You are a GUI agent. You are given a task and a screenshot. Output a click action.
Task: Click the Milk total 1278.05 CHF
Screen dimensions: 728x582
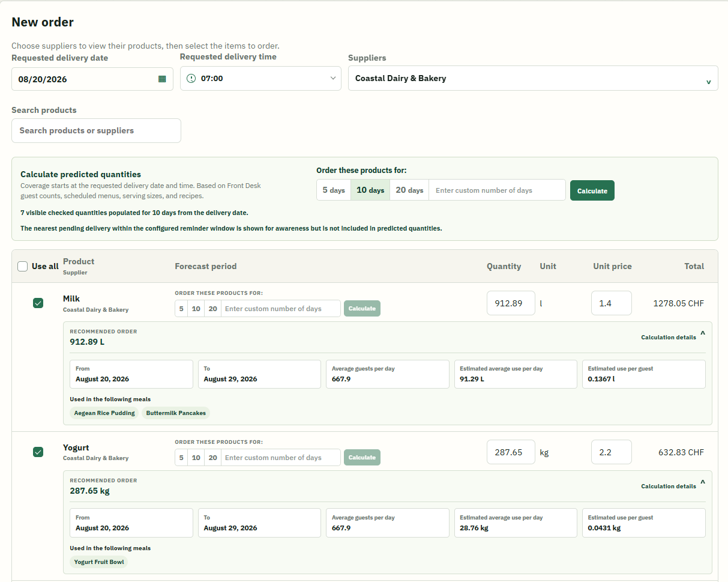pos(678,303)
